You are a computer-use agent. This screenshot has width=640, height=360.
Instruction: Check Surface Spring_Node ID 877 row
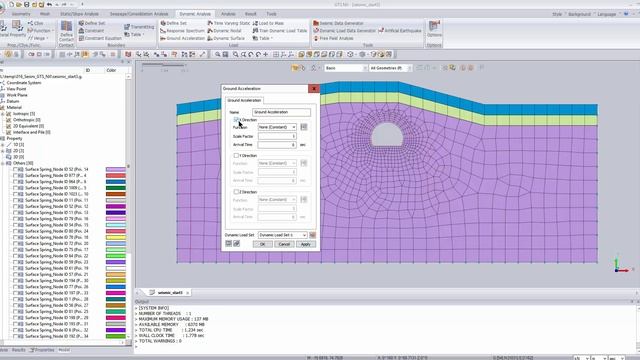[15, 176]
